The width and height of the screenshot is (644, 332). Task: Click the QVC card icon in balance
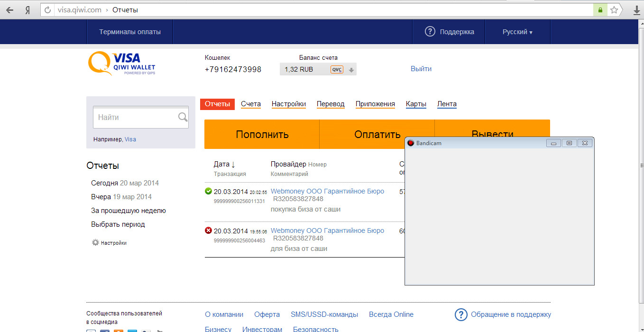(337, 70)
